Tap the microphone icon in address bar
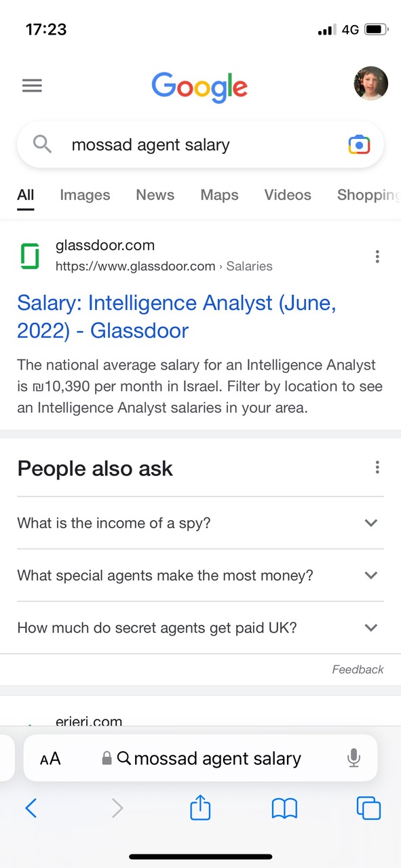Screen dimensions: 401x868 (x=354, y=758)
